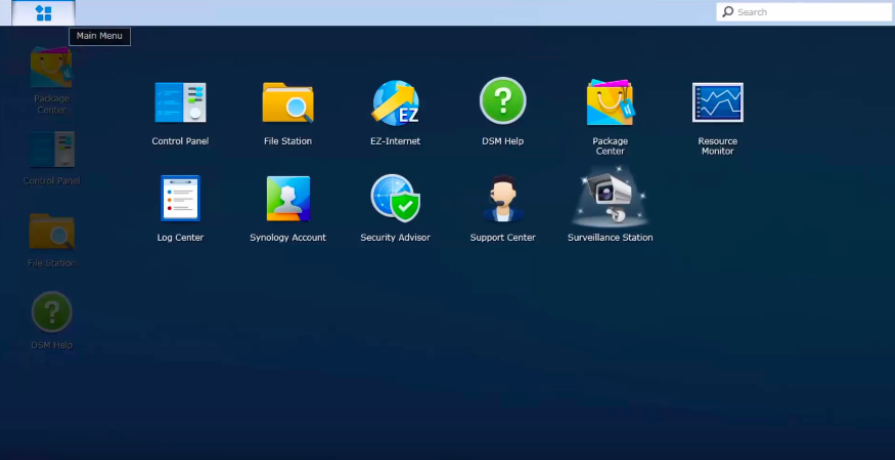
Task: Click the dimmed DSM Help desktop shortcut
Action: [52, 312]
